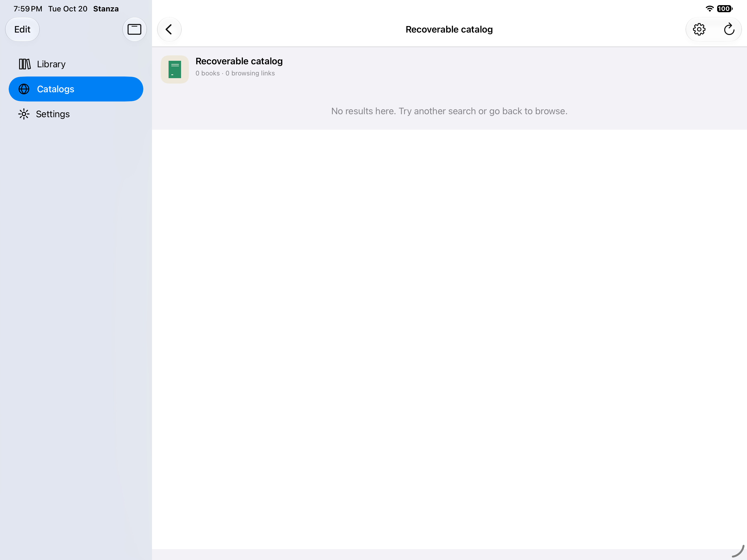747x560 pixels.
Task: Click the 'No results here' message
Action: click(x=449, y=111)
